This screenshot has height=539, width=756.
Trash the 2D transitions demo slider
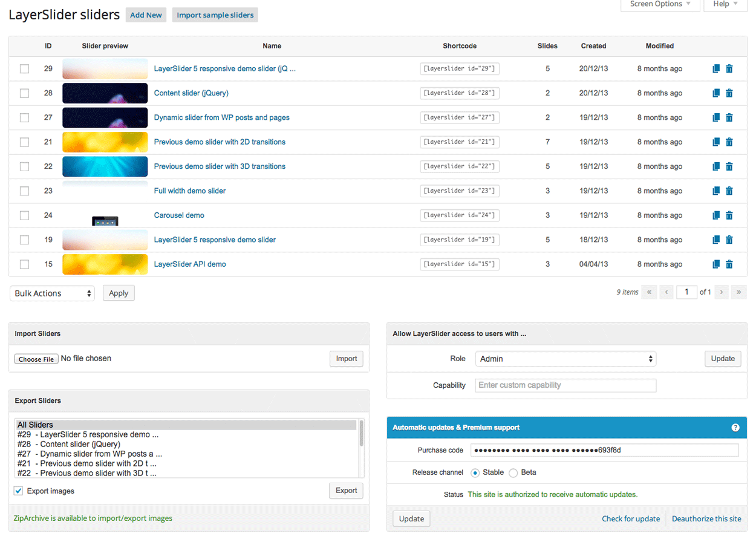click(x=729, y=142)
